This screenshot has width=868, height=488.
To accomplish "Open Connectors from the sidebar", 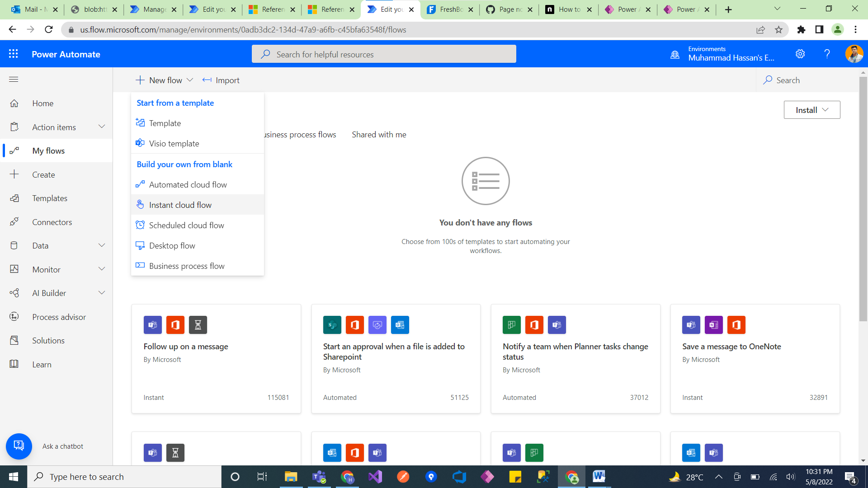I will click(x=52, y=222).
